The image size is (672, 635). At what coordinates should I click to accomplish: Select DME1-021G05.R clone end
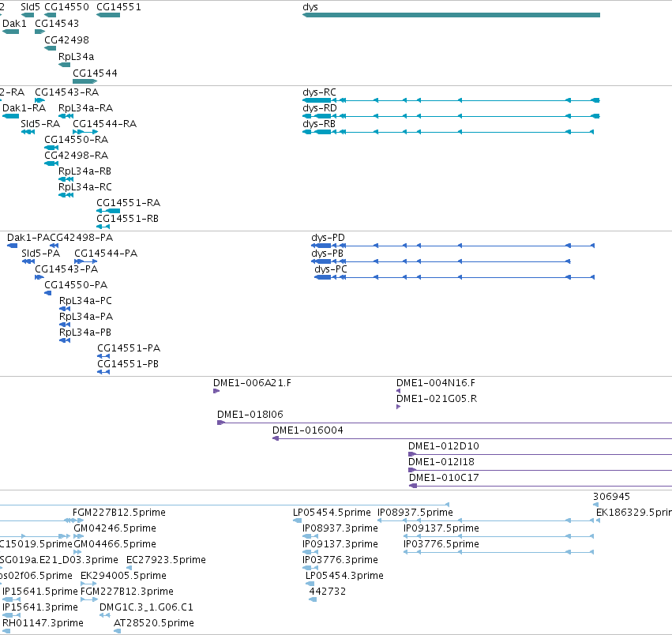(x=399, y=407)
